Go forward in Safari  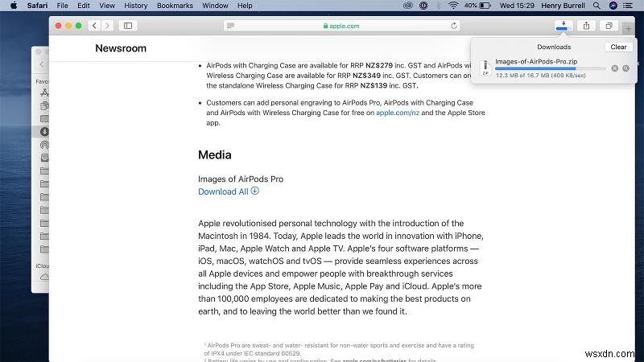pos(107,26)
